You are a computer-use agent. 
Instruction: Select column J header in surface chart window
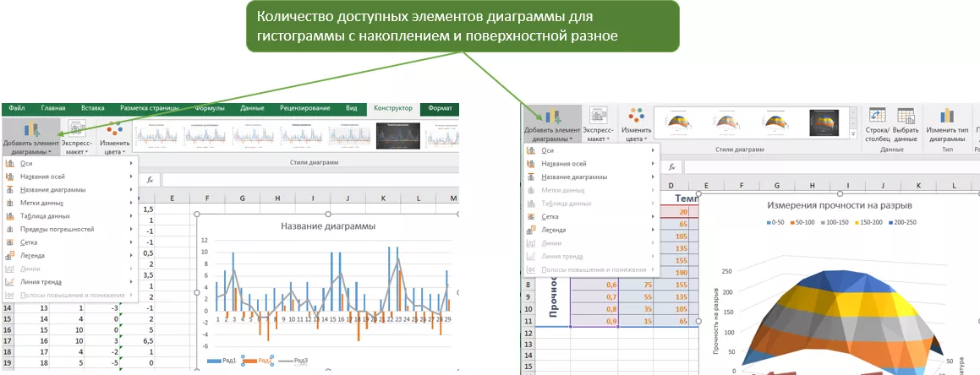click(883, 186)
